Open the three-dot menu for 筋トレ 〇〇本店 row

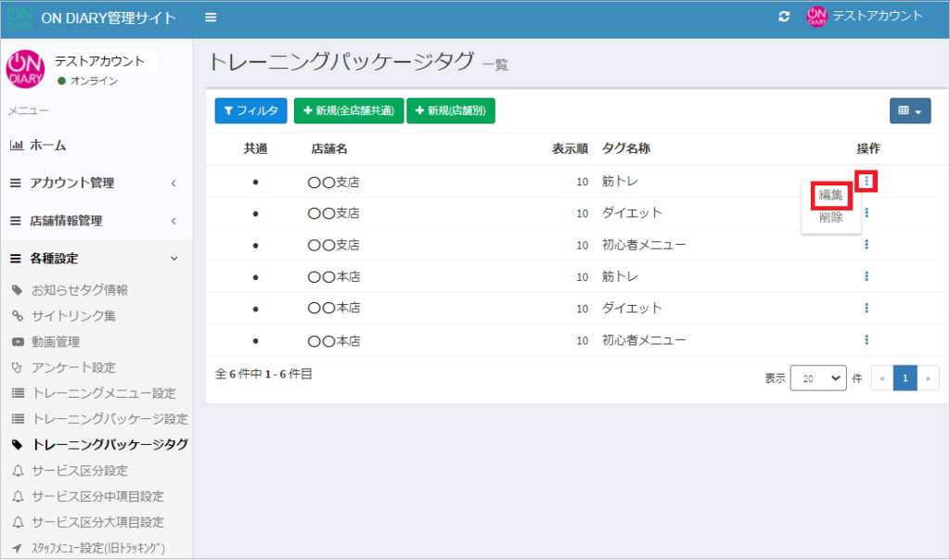coord(867,276)
